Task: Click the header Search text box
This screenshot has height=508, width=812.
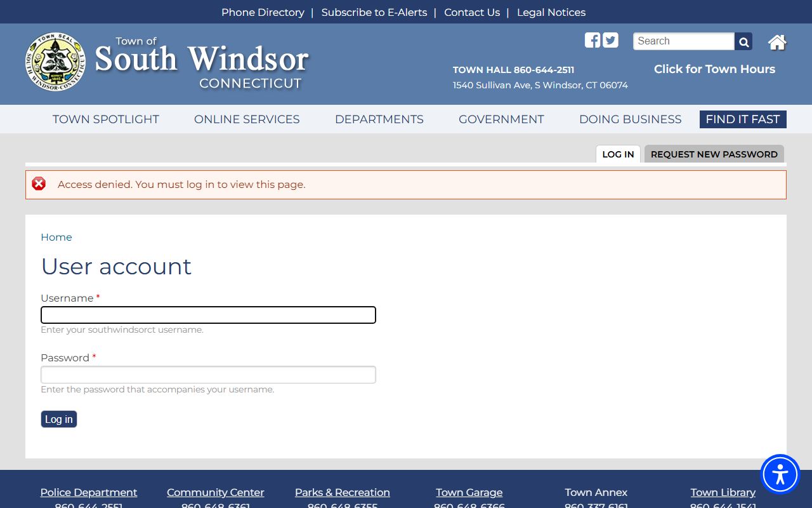Action: click(684, 41)
